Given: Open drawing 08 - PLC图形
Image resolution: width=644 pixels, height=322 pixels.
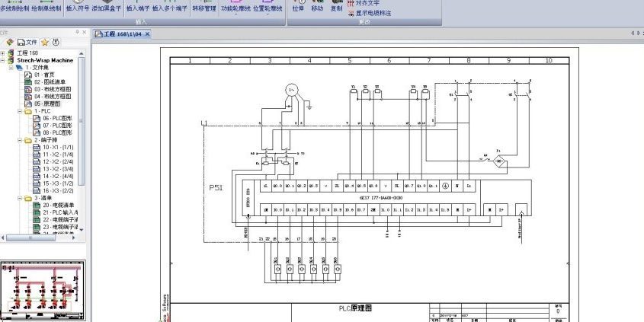Looking at the screenshot, I should [57, 133].
